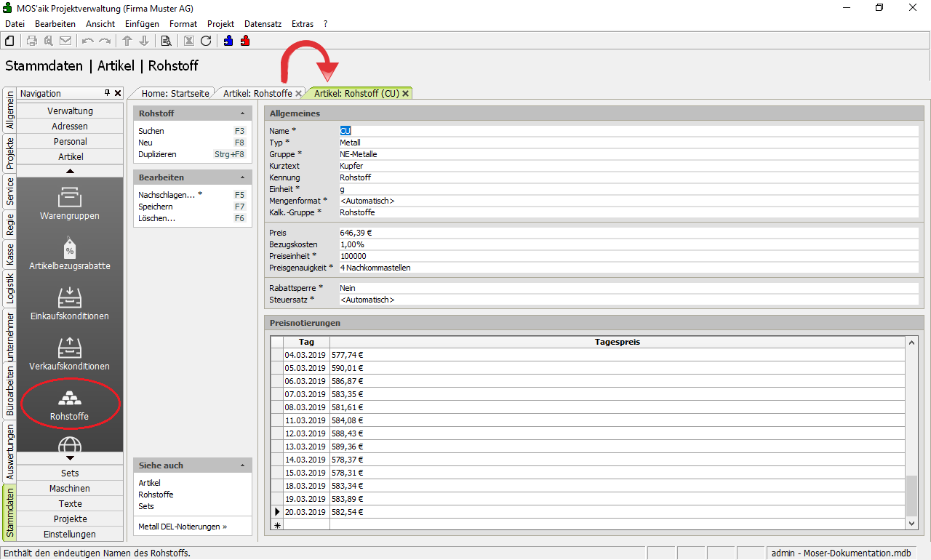Switch to Home: Startseite tab

175,94
